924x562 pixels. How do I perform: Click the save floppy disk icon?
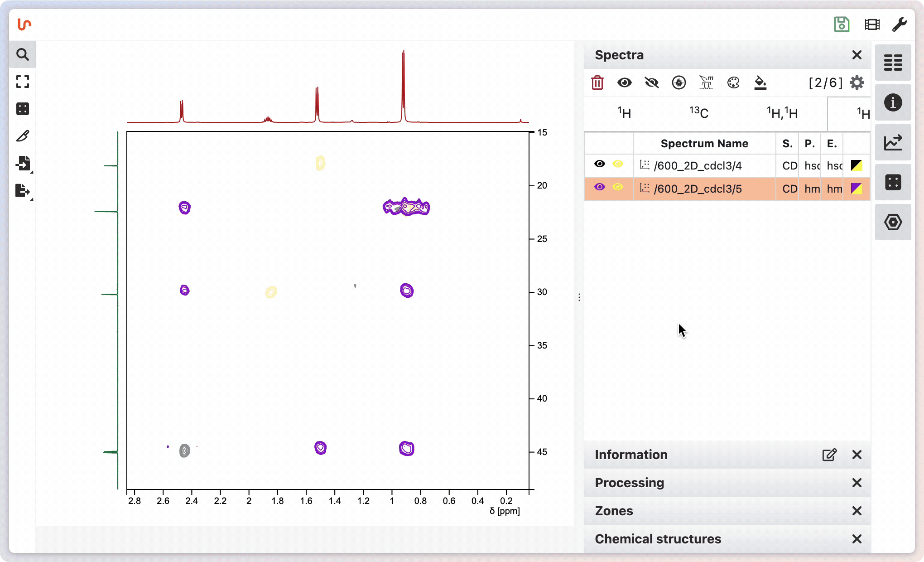click(842, 24)
